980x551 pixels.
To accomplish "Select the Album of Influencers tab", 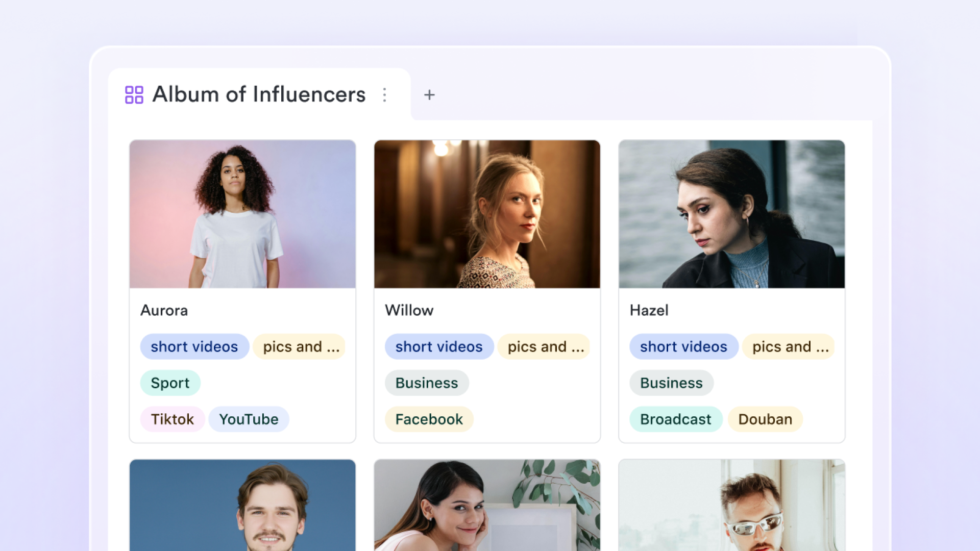I will pos(259,95).
